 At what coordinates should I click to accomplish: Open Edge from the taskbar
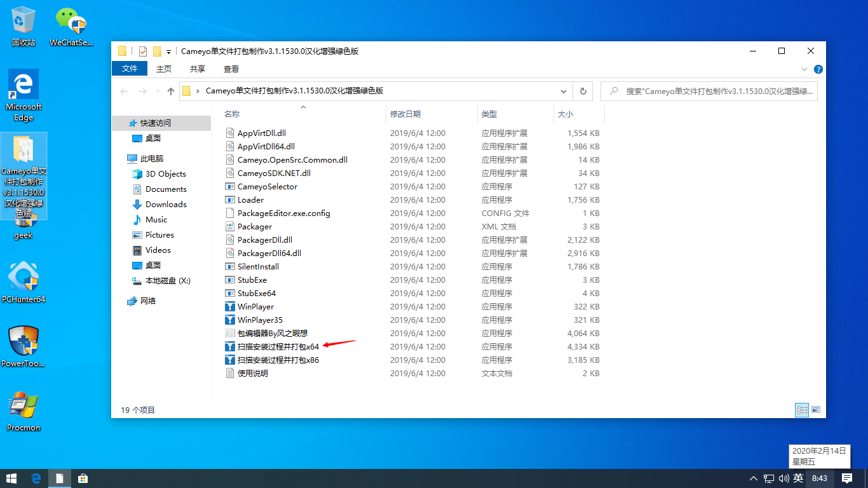tap(36, 478)
